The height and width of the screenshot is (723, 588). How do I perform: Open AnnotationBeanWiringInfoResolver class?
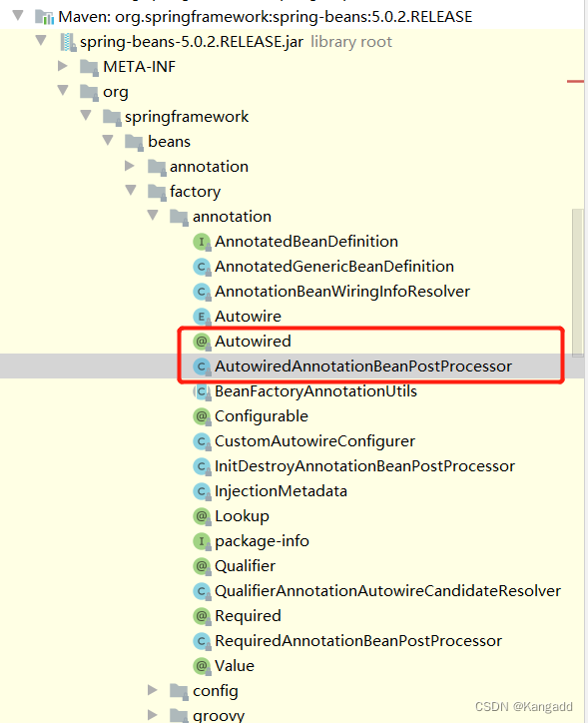[x=342, y=292]
